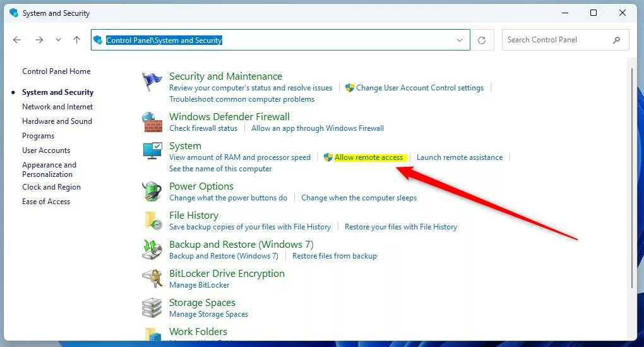Open Network and Internet category
This screenshot has height=347, width=644.
(x=57, y=106)
